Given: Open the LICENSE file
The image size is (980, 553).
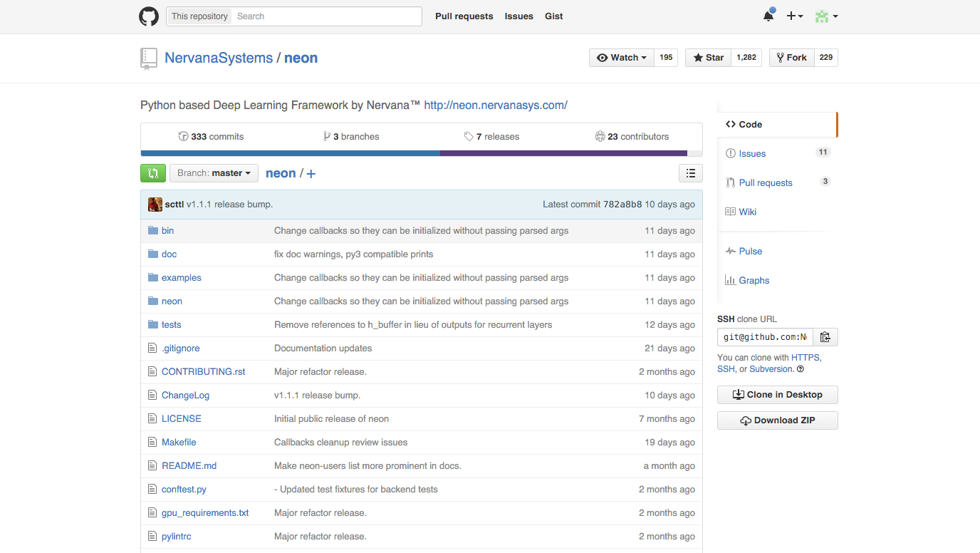Looking at the screenshot, I should (x=182, y=419).
